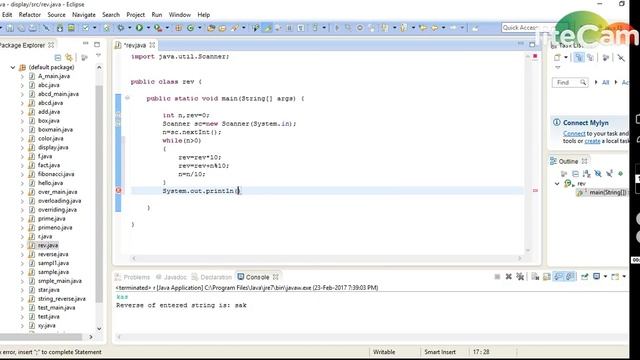The width and height of the screenshot is (640, 360).
Task: Maximize the editor area using its maximize icon
Action: [532, 44]
